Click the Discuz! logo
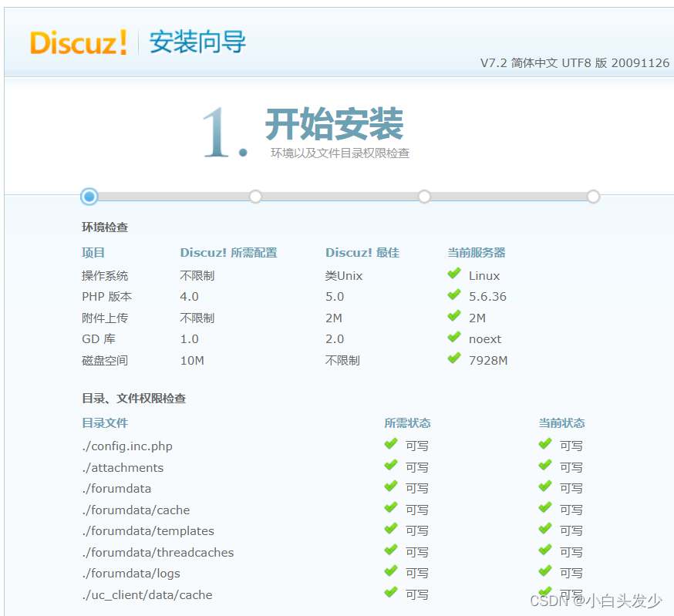 [79, 42]
